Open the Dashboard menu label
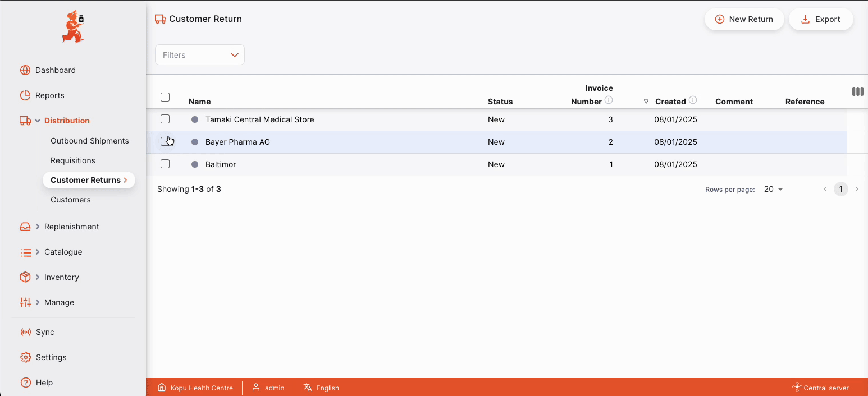The image size is (868, 396). (56, 70)
